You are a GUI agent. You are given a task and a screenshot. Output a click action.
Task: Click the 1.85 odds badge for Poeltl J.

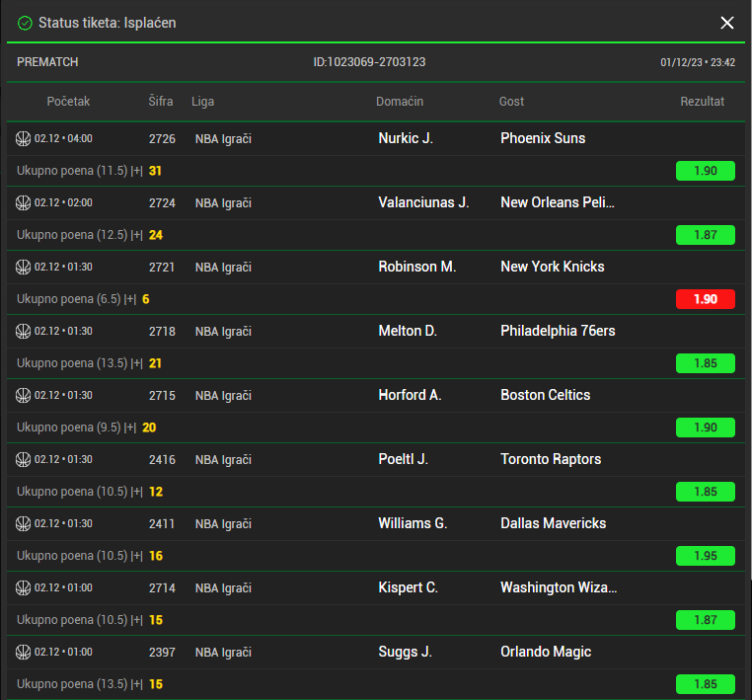point(705,492)
